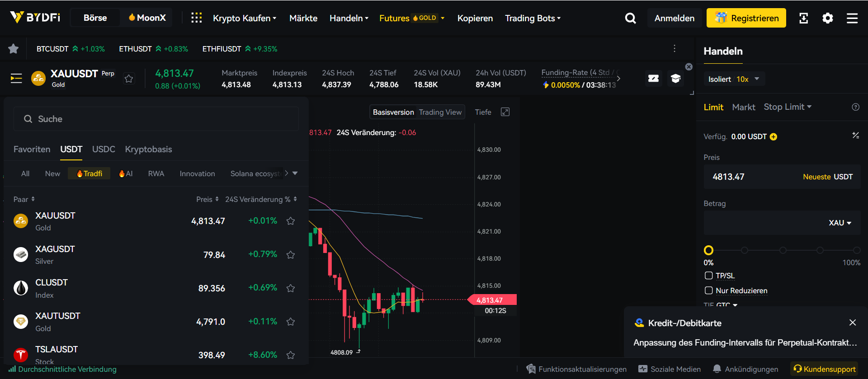Add funds via the plus icon
The height and width of the screenshot is (379, 868).
coord(774,137)
